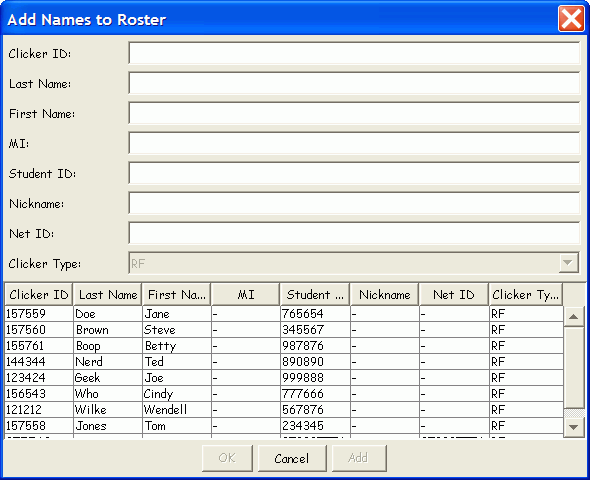590x480 pixels.
Task: Sort by Student ... column header
Action: tap(315, 295)
